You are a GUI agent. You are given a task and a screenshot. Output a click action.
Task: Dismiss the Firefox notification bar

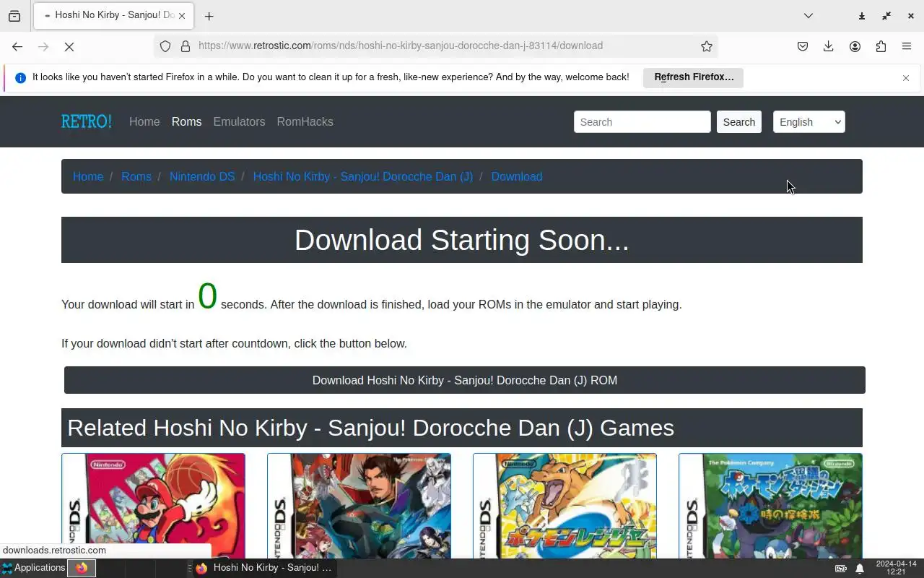[x=906, y=78]
